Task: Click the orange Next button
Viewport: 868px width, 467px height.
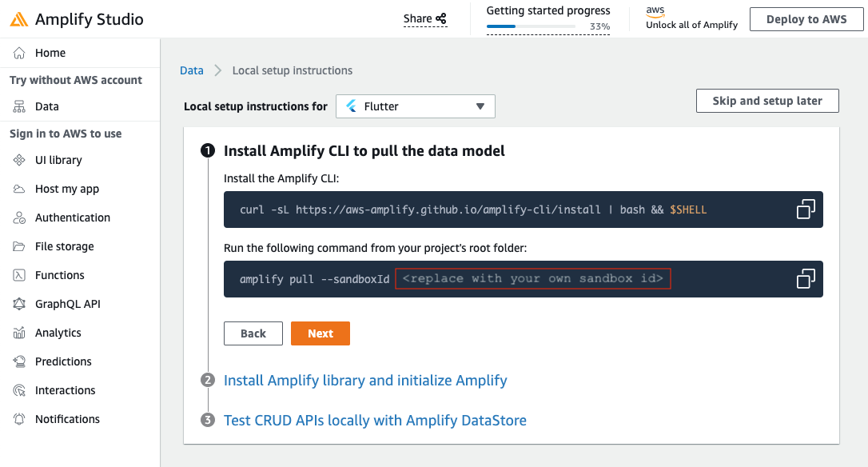Action: (x=321, y=333)
